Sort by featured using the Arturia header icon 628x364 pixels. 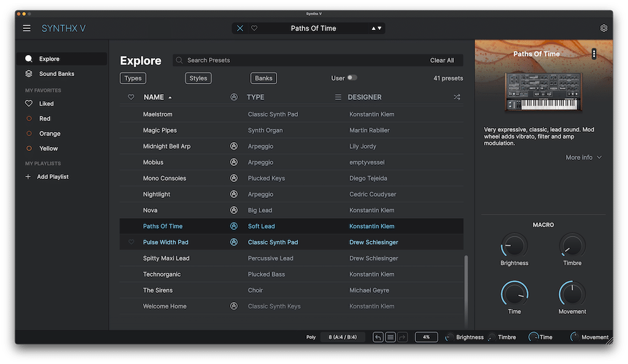pyautogui.click(x=234, y=97)
